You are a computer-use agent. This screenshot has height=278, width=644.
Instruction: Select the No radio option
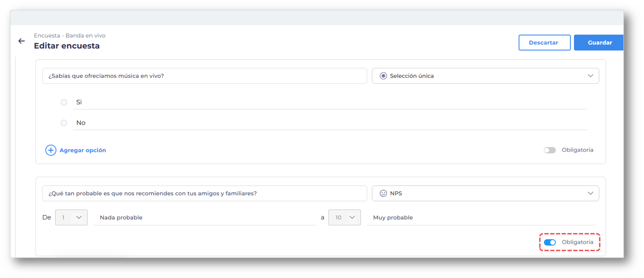coord(64,123)
